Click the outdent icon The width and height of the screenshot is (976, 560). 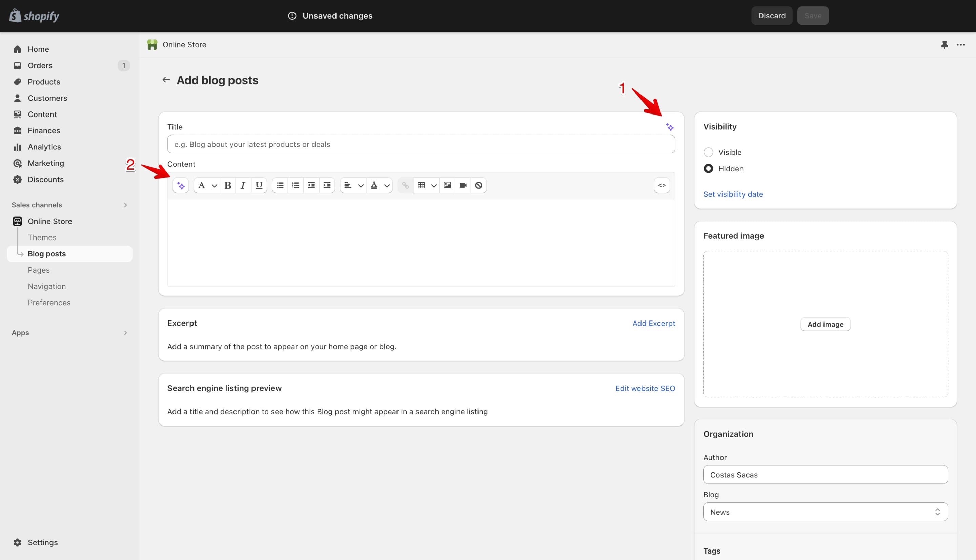(311, 185)
